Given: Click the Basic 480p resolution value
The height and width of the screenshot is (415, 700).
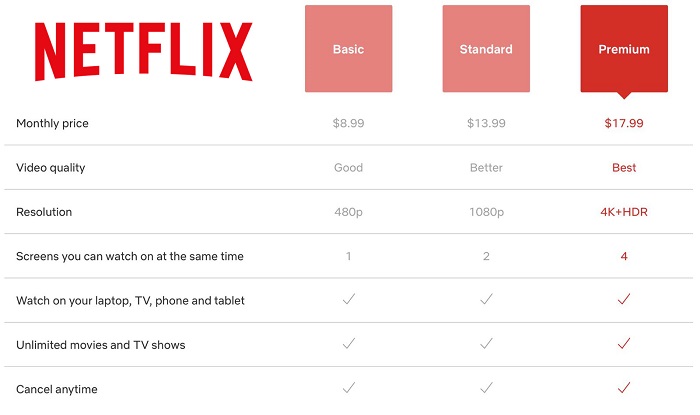Looking at the screenshot, I should [x=348, y=212].
